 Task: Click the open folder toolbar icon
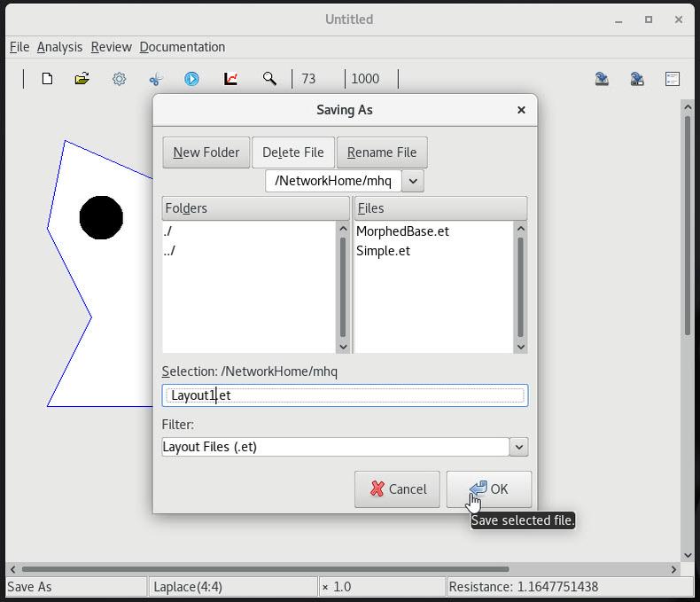82,79
